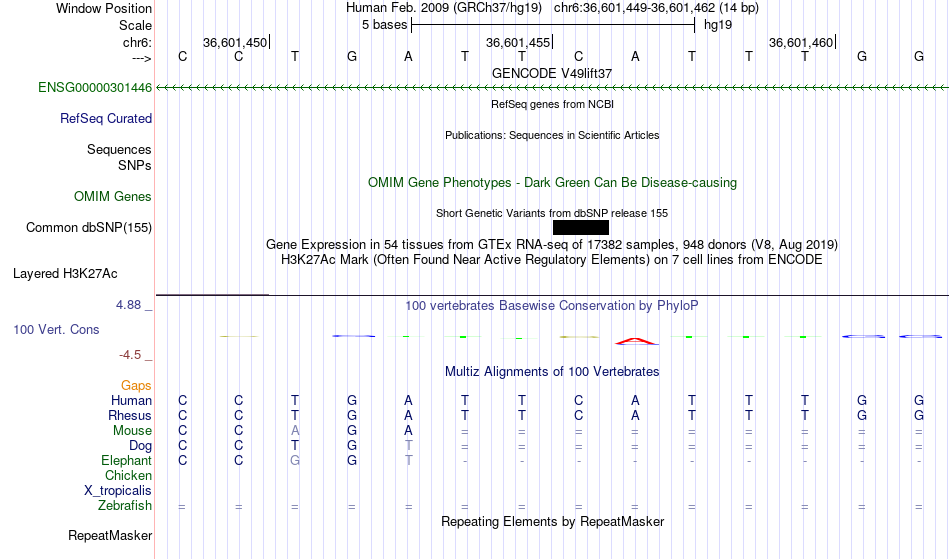Click the 'RefSeq genes from NCBI' title
950x559 pixels.
[552, 104]
